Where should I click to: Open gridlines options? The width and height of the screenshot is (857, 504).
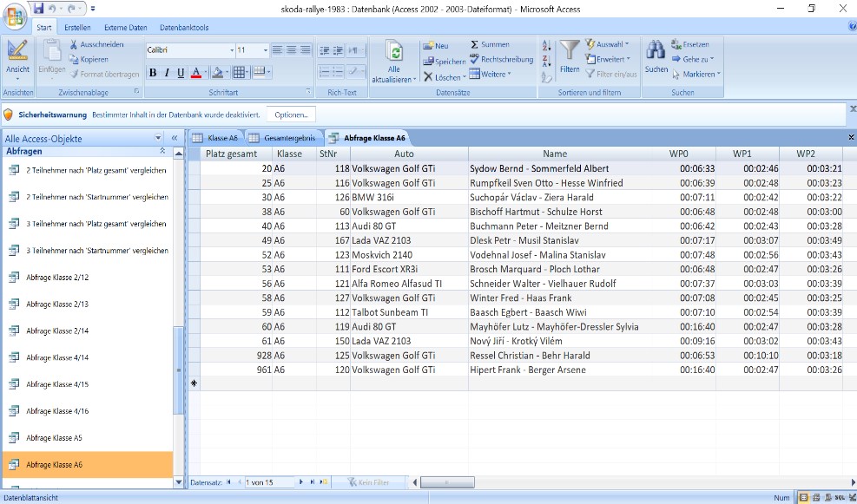(238, 73)
